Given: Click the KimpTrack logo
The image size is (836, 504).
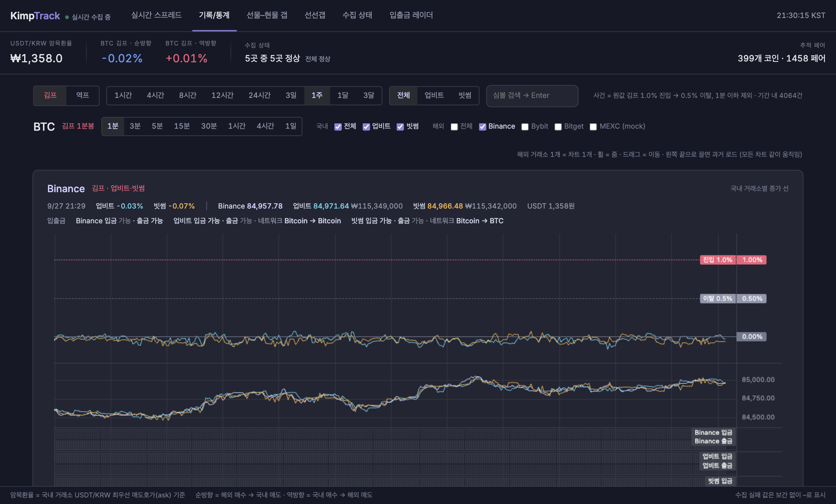Looking at the screenshot, I should click(x=35, y=16).
